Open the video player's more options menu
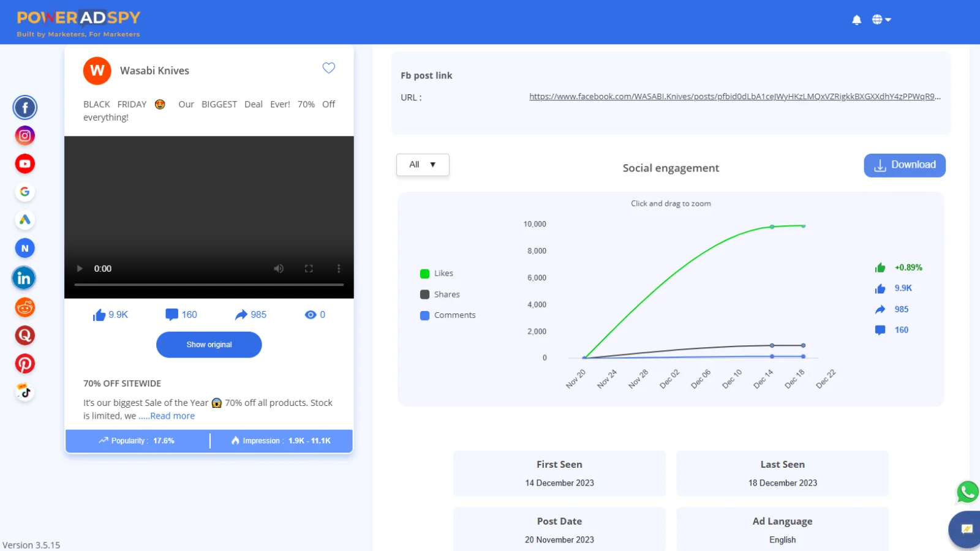The image size is (980, 551). tap(339, 269)
